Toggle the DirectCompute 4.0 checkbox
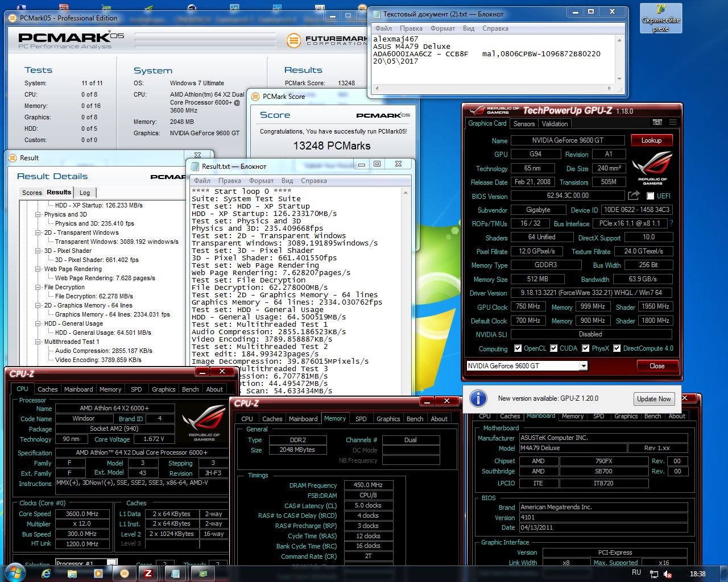The image size is (728, 582). pos(617,348)
